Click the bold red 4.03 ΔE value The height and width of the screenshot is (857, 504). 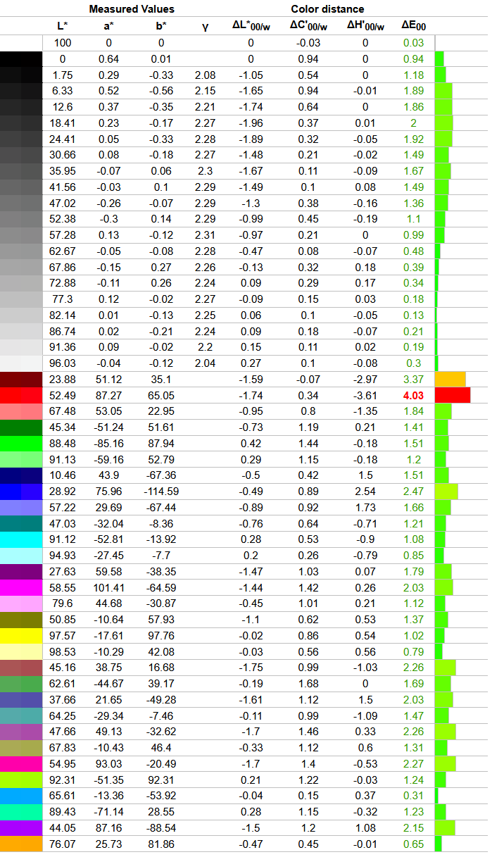(x=413, y=396)
